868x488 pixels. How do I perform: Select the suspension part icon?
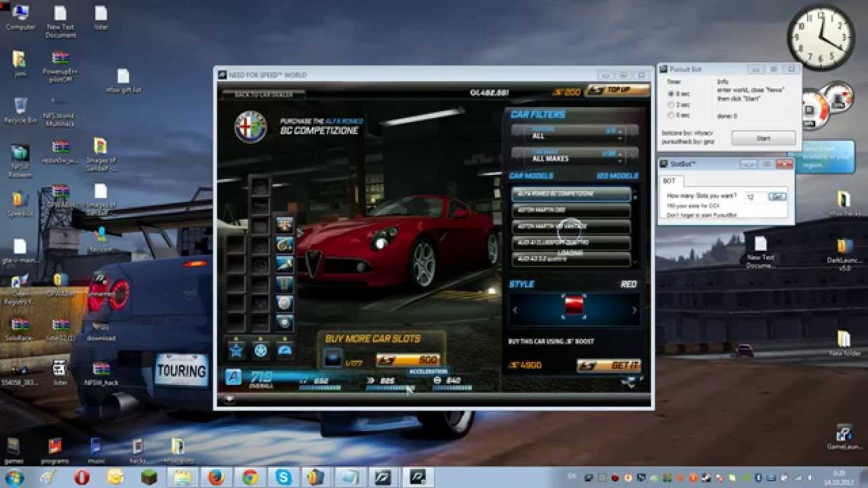(x=285, y=283)
